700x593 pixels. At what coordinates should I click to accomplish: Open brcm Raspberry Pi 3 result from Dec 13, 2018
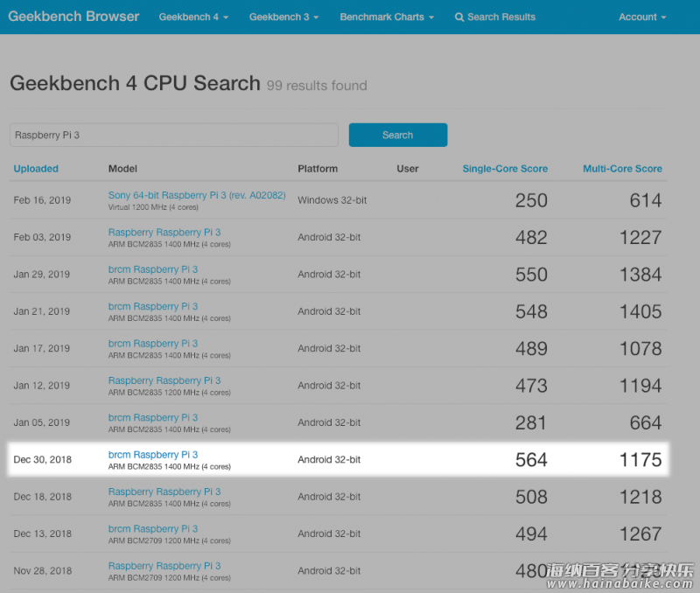153,528
